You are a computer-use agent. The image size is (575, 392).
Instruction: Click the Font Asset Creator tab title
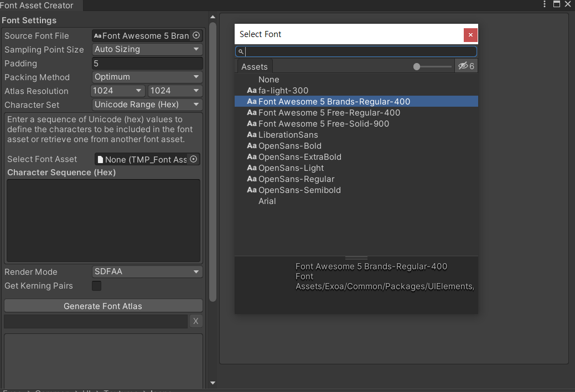(37, 5)
